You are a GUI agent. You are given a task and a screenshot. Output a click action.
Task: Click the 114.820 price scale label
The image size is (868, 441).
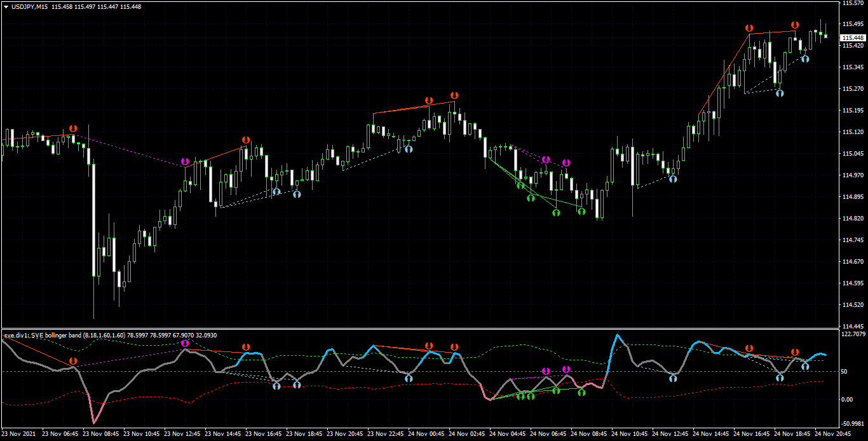[851, 219]
